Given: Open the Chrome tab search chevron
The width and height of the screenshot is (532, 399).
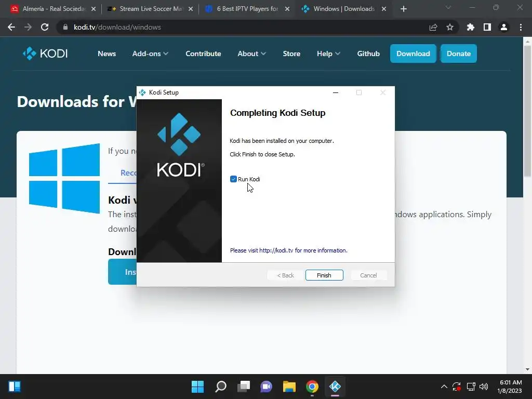Looking at the screenshot, I should (448, 7).
